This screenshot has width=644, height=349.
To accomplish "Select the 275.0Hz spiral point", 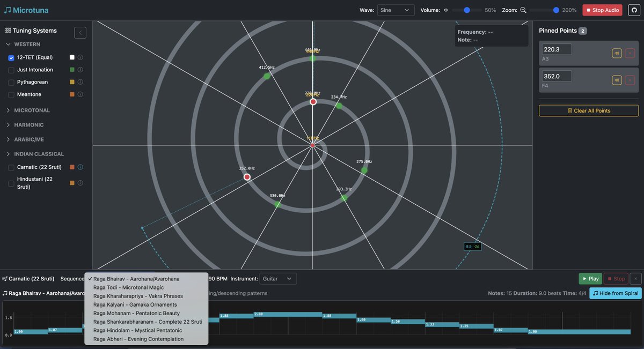I will [364, 170].
